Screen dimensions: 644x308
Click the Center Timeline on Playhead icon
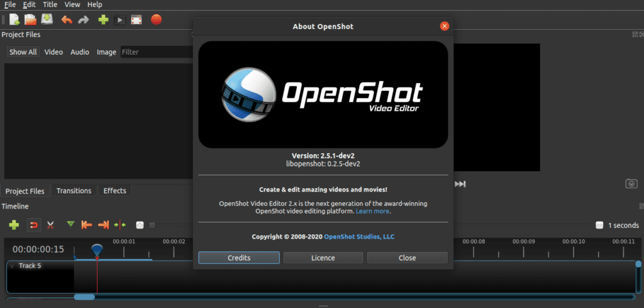coord(120,225)
